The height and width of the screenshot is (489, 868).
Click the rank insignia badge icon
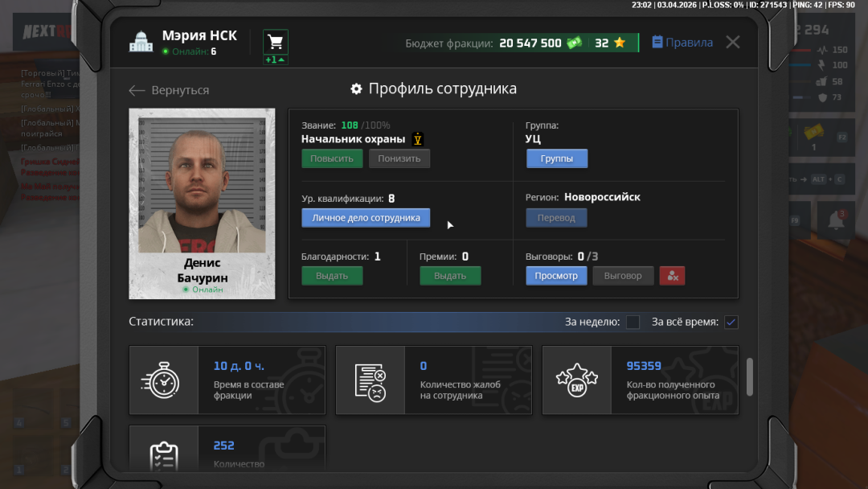click(418, 139)
